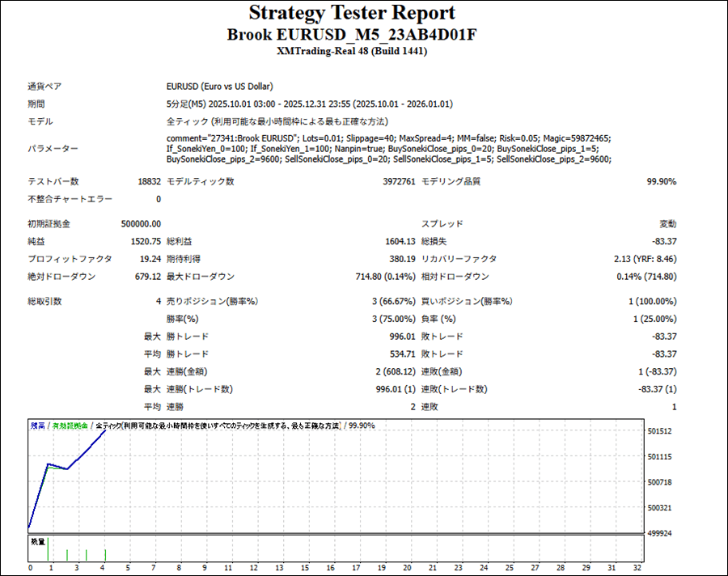
Task: Click the 499924 y-axis label
Action: coord(661,534)
